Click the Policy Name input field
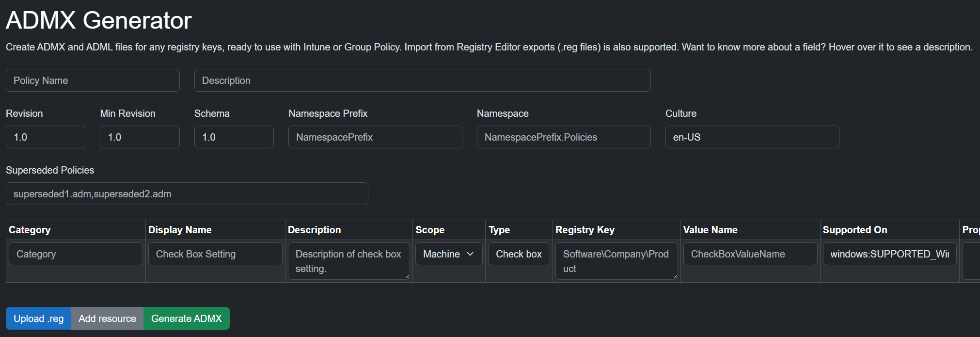Image resolution: width=980 pixels, height=337 pixels. (x=93, y=80)
